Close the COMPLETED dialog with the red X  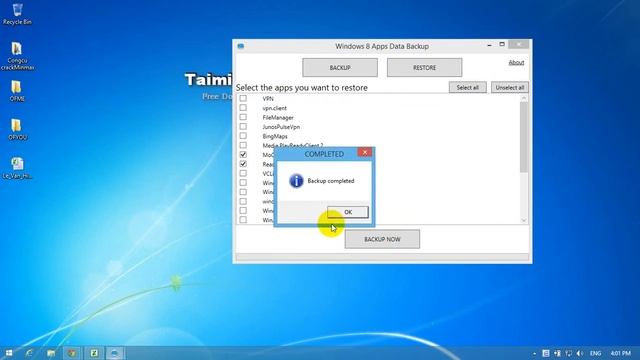(365, 152)
